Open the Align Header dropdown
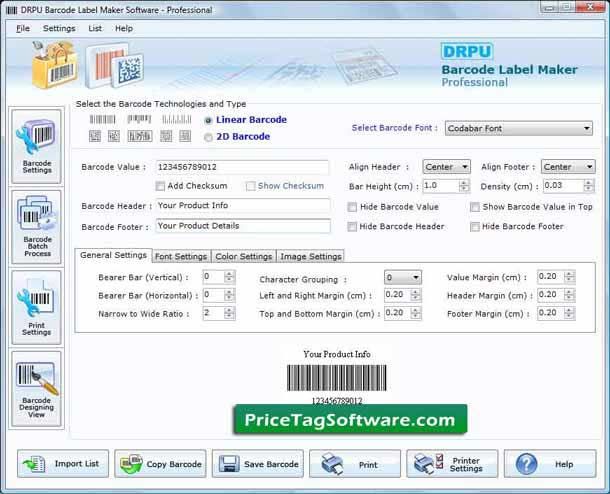610x494 pixels. (446, 167)
